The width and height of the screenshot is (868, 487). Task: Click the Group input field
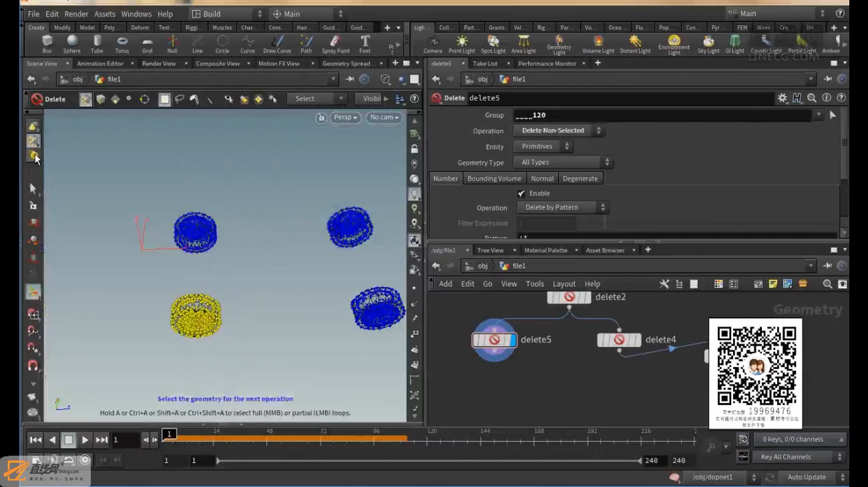click(662, 115)
